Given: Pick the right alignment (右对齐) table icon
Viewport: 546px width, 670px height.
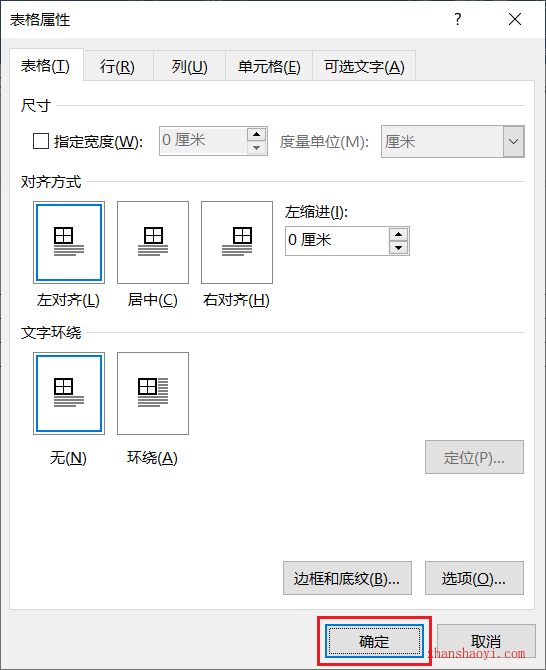Looking at the screenshot, I should click(237, 242).
